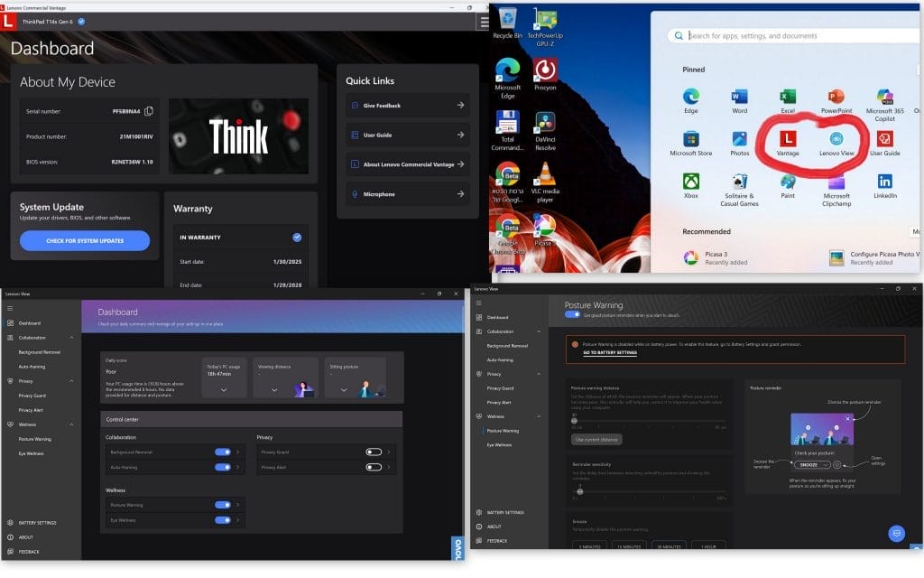Select the Procyon desktop shortcut

pyautogui.click(x=545, y=74)
